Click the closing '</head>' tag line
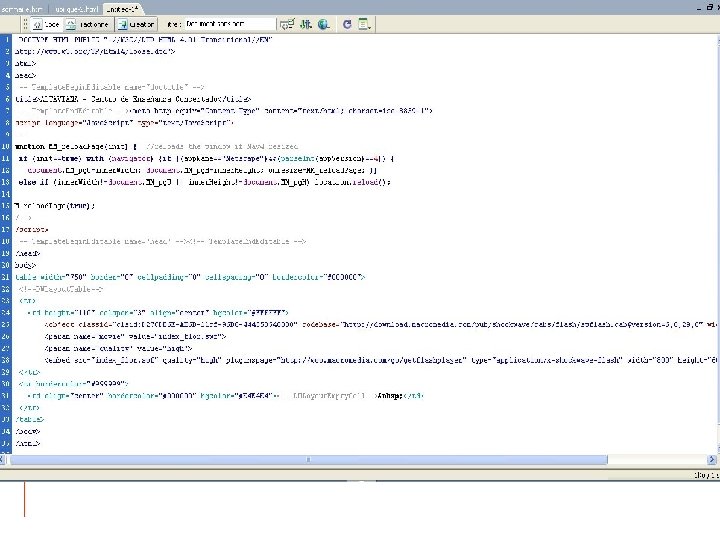This screenshot has width=720, height=540. click(28, 253)
